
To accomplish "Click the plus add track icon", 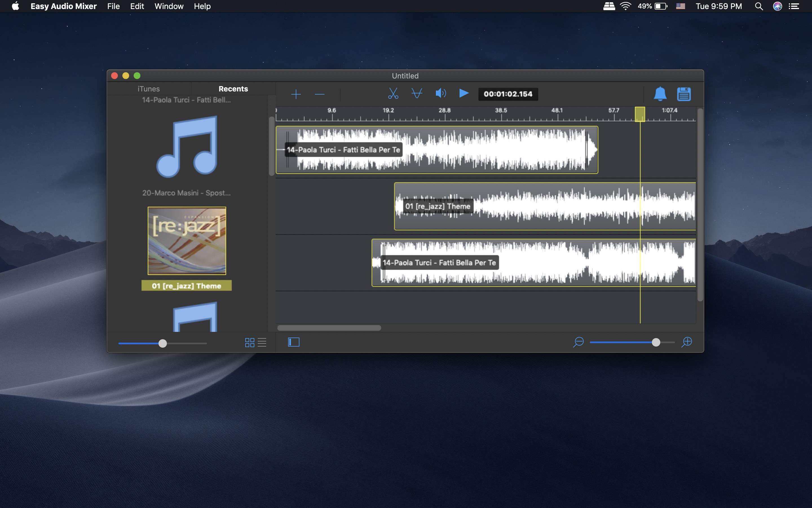I will pos(295,94).
